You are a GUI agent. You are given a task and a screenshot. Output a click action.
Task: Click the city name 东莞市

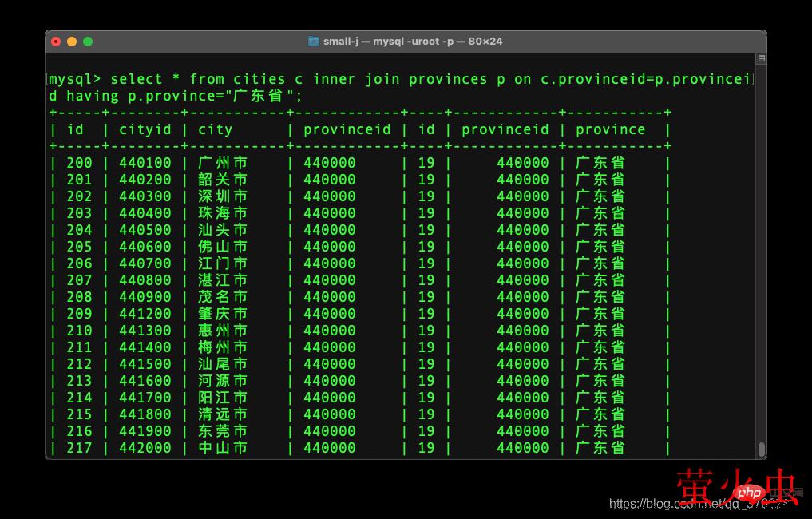[223, 431]
